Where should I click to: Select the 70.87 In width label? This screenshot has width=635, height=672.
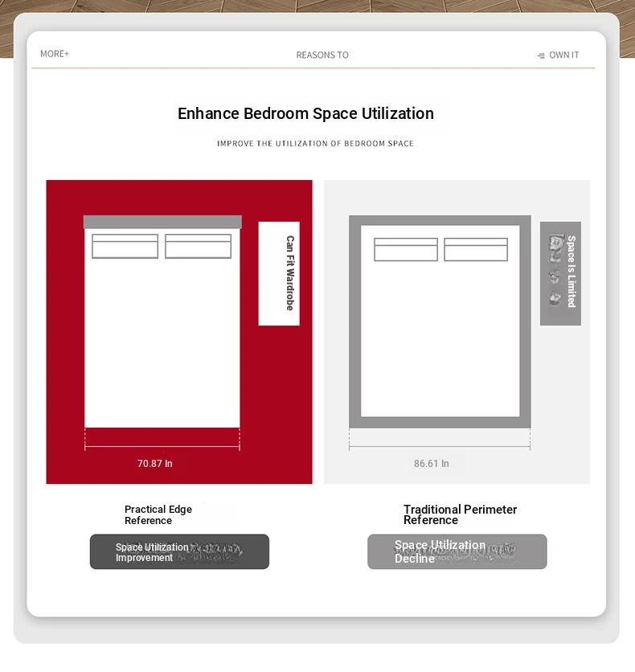155,464
